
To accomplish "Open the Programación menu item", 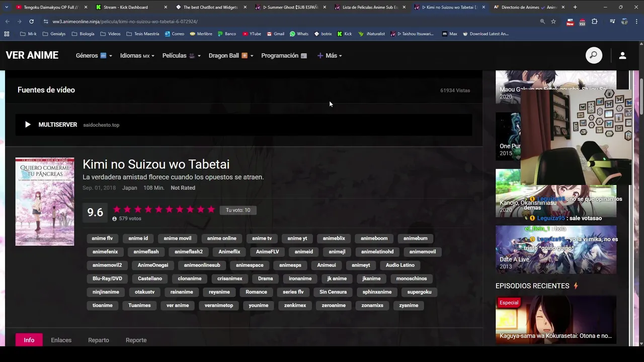I will point(284,55).
